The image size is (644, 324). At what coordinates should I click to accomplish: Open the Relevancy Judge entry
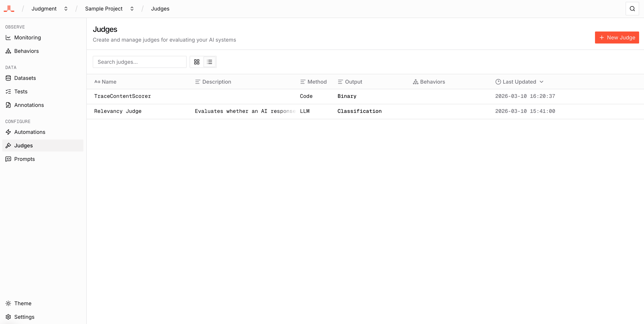pos(118,111)
